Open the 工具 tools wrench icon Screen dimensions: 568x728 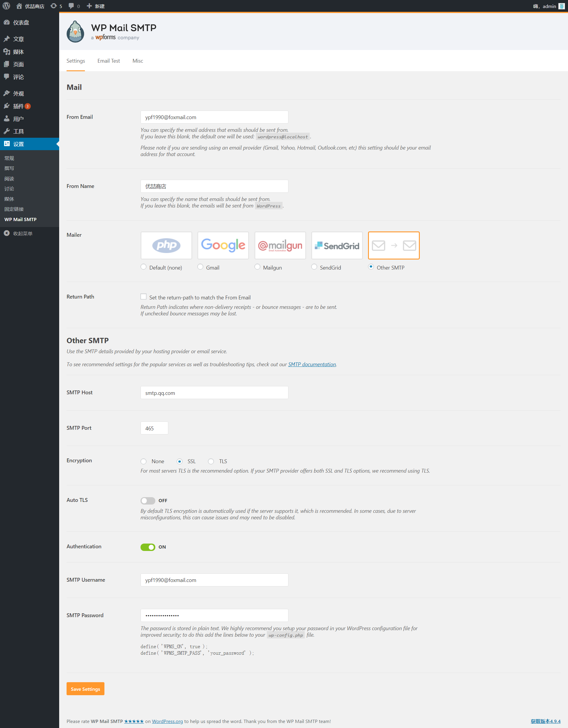pyautogui.click(x=7, y=131)
